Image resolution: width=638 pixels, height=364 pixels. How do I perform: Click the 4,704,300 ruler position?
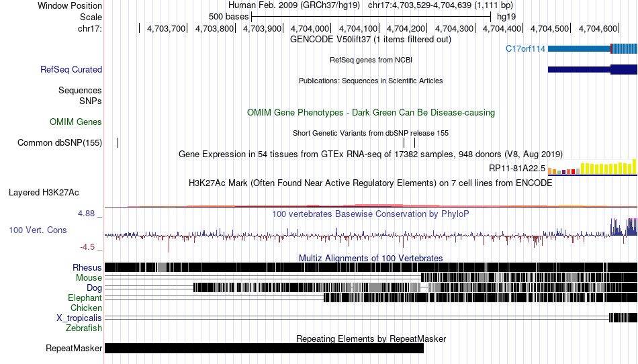click(454, 28)
